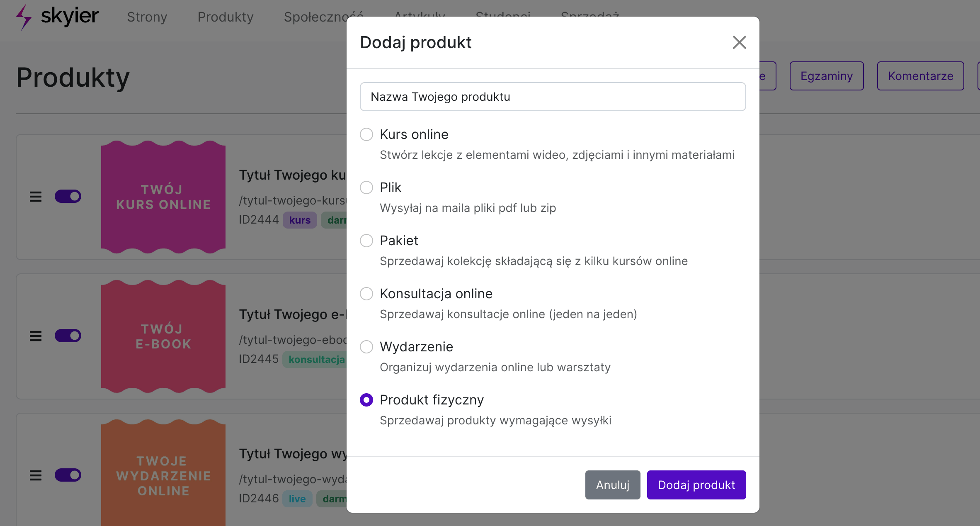Toggle off the E-book product switch
The width and height of the screenshot is (980, 526).
pyautogui.click(x=68, y=336)
